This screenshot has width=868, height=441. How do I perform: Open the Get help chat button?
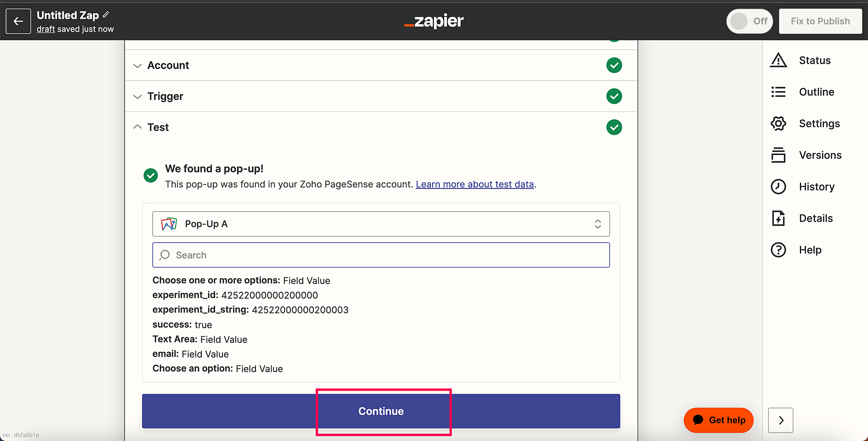(718, 420)
